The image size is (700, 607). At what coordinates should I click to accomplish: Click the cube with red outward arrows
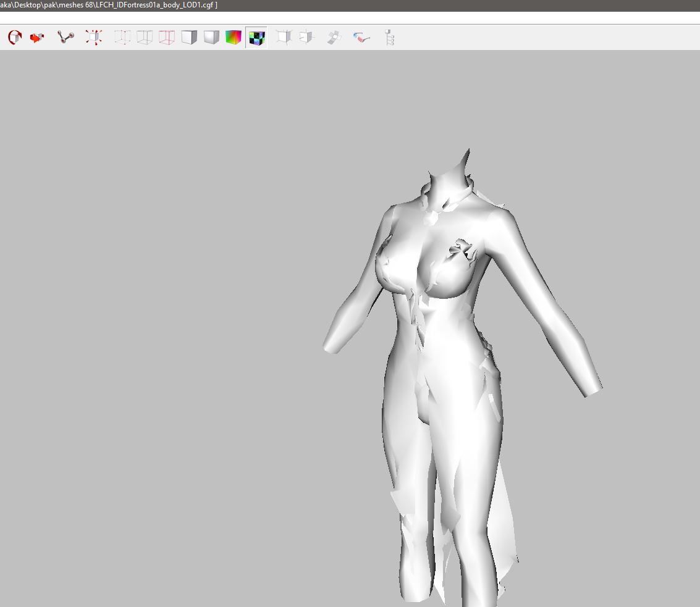click(x=94, y=38)
